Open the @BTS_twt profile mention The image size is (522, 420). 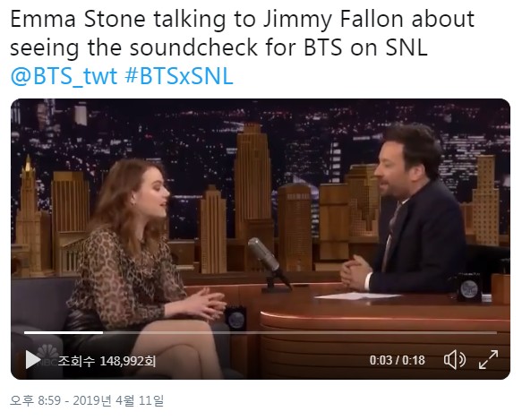(64, 76)
